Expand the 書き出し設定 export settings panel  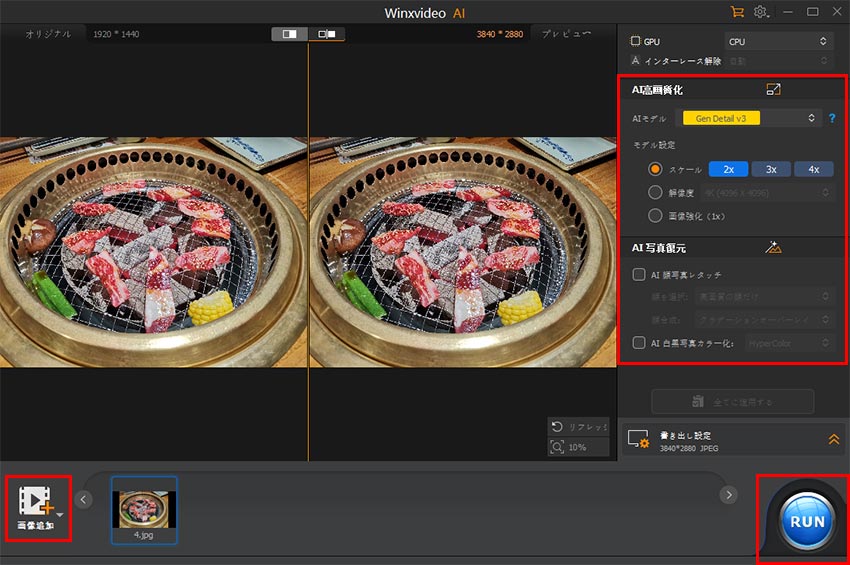click(x=832, y=439)
